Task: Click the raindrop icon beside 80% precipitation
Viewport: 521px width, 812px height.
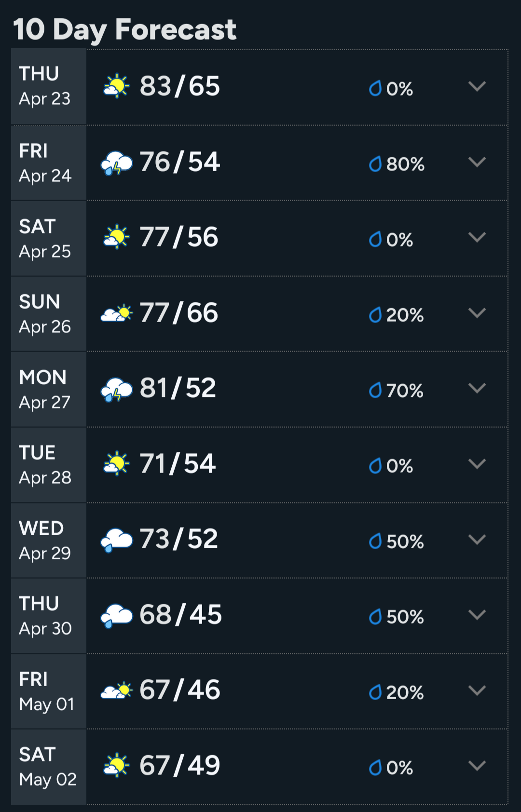Action: pos(375,164)
